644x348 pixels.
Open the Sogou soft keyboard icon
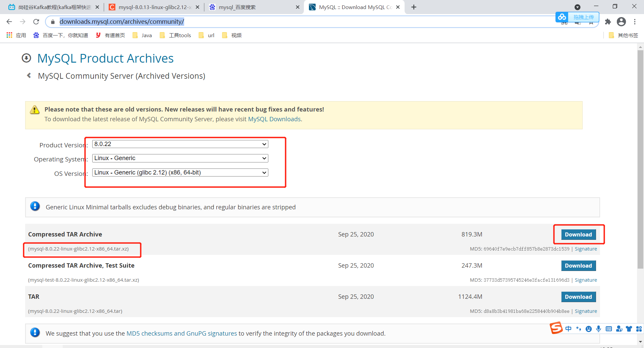click(x=609, y=329)
